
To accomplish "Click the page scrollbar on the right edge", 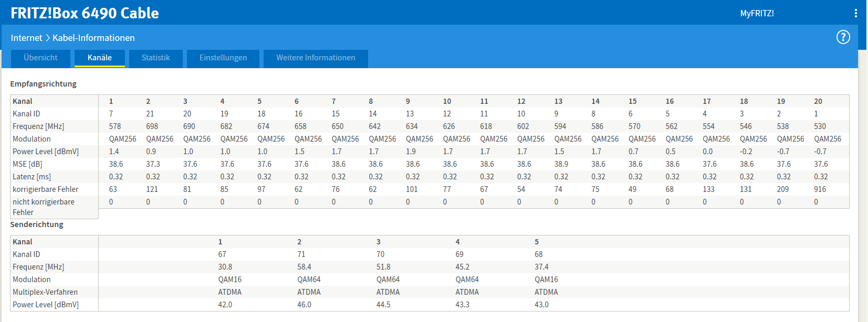I will click(863, 157).
